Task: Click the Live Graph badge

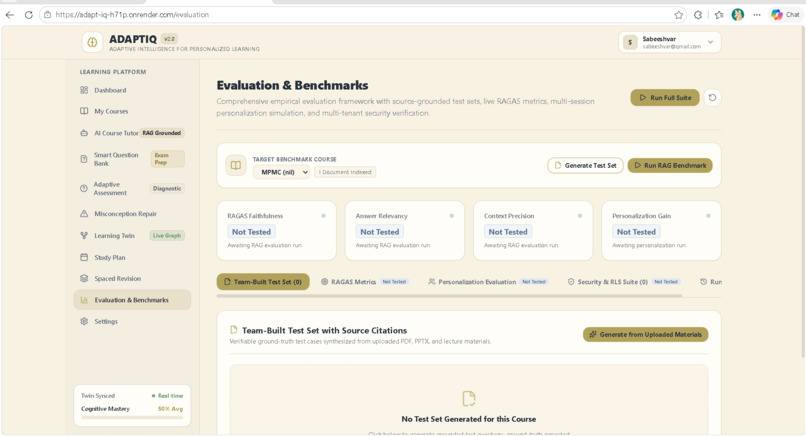Action: [x=167, y=235]
